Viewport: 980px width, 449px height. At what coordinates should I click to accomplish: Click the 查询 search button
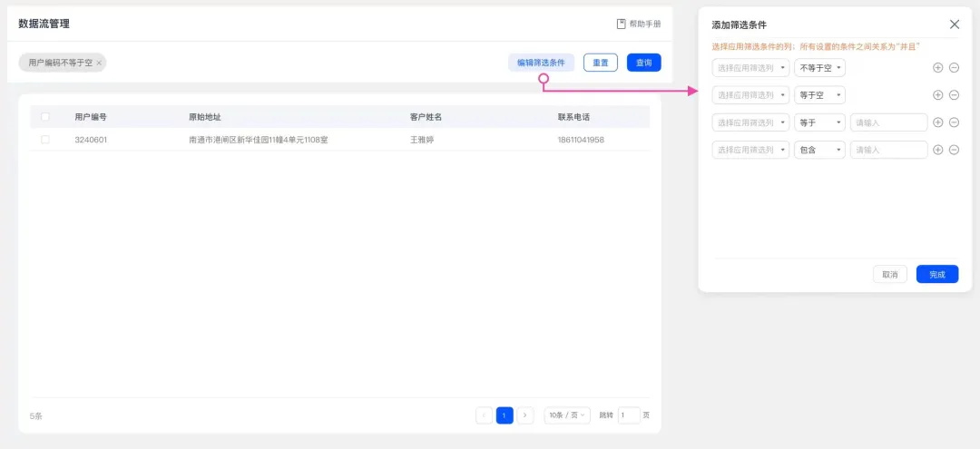(x=643, y=63)
